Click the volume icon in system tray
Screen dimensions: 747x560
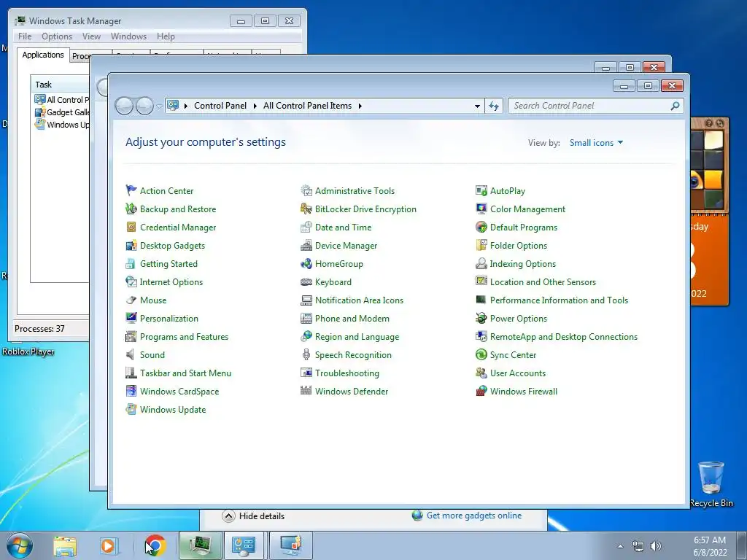(656, 546)
